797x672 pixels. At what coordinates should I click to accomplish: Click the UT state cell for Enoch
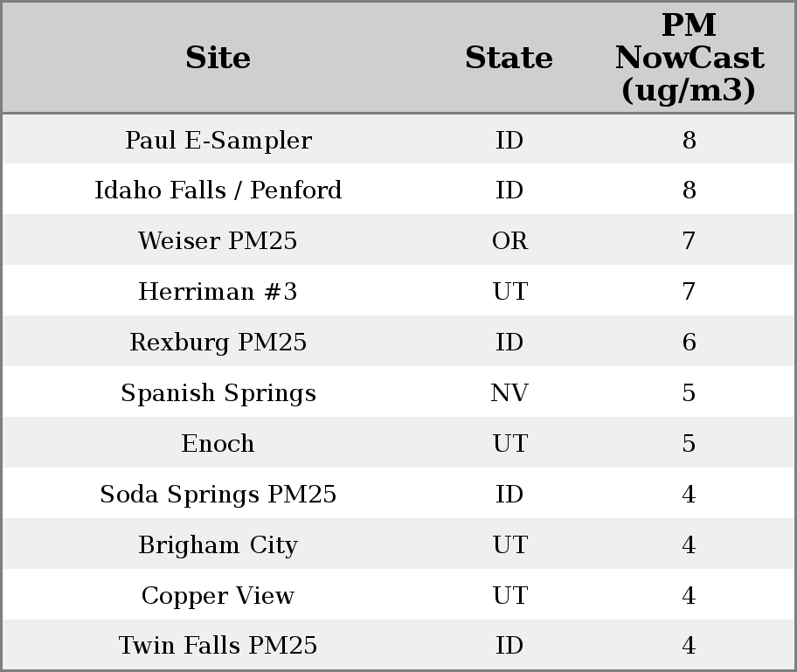(x=509, y=444)
